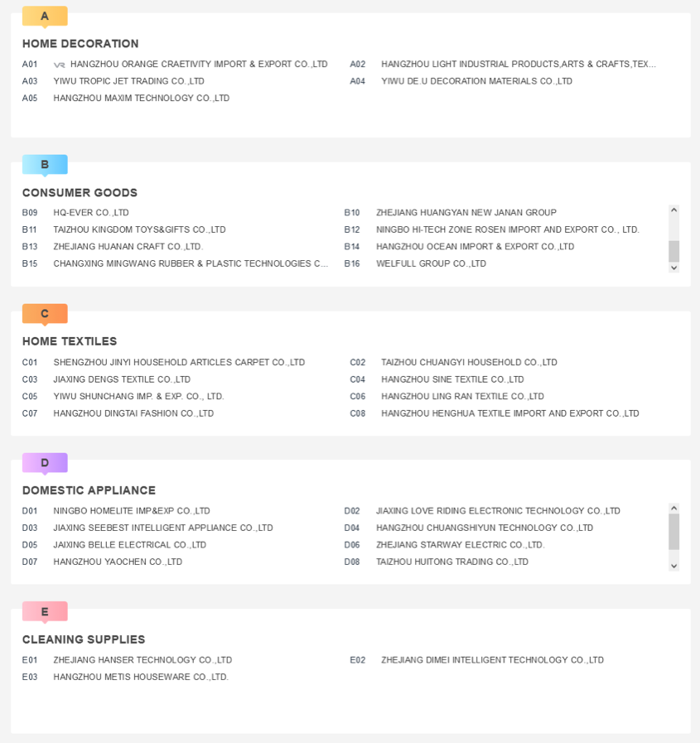Select the orange C category badge
This screenshot has height=743, width=700.
pos(45,314)
